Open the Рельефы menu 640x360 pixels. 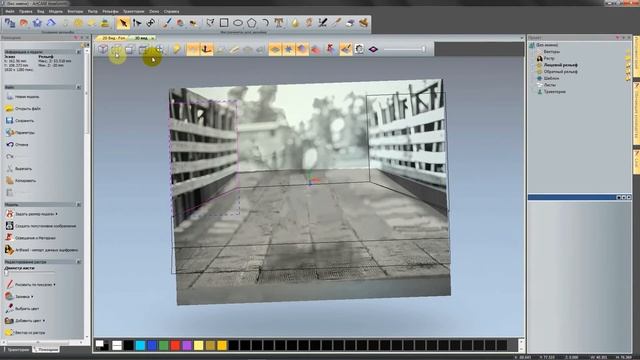tap(110, 11)
